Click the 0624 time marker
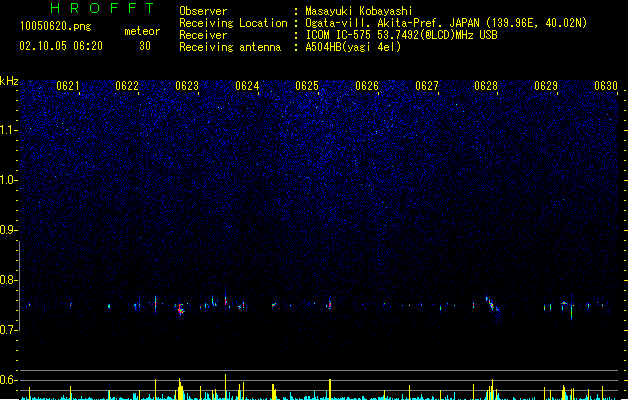This screenshot has height=400, width=629. pyautogui.click(x=247, y=86)
